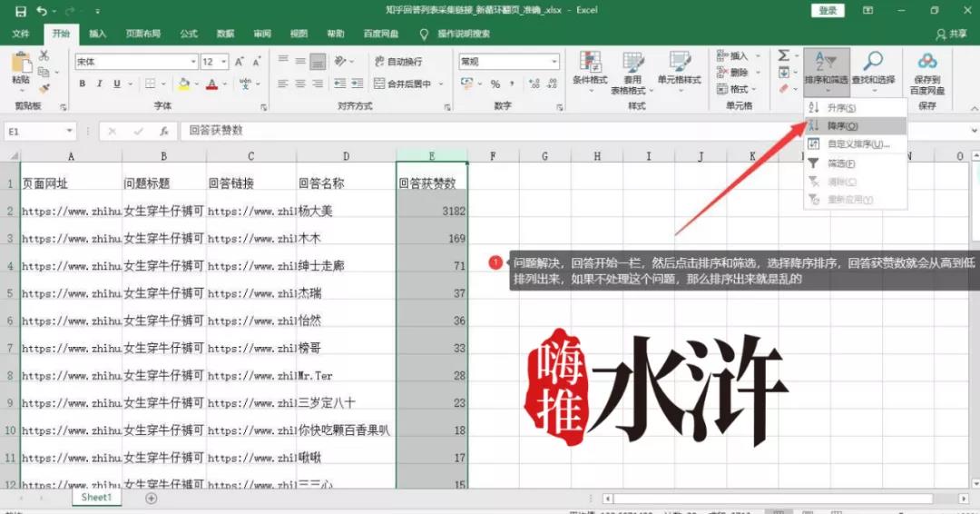Click the Paste (粘贴) clipboard icon
Screen dimensions: 980x514
(21, 63)
